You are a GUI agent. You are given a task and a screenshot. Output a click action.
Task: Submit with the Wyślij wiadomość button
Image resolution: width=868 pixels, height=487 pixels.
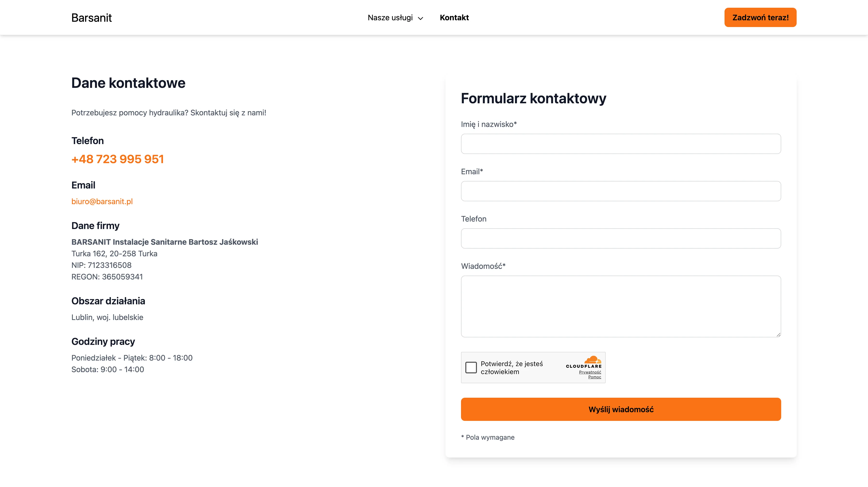coord(620,409)
